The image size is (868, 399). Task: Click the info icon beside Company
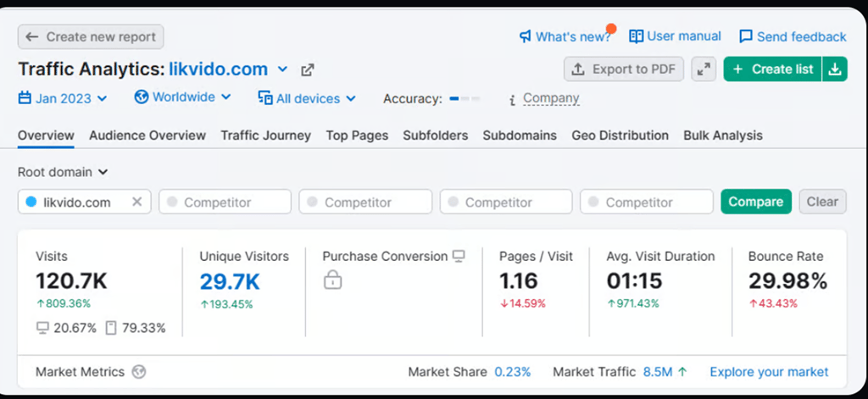(512, 100)
